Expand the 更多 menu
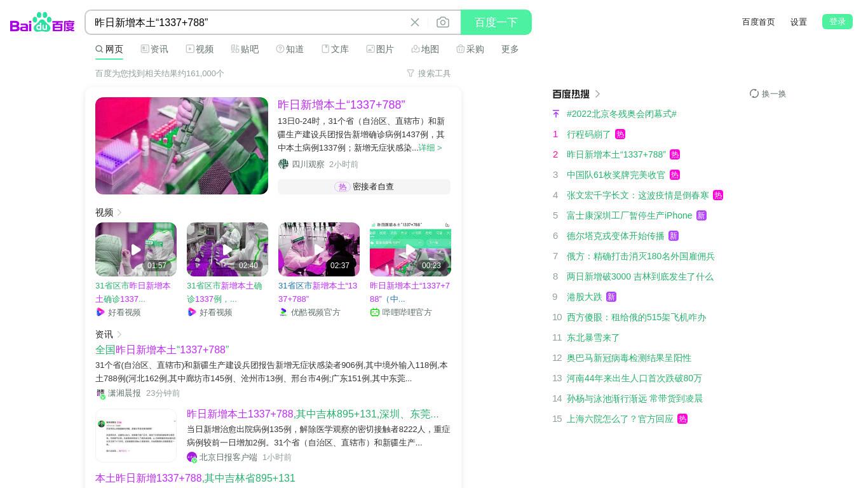The image size is (868, 488). 510,49
